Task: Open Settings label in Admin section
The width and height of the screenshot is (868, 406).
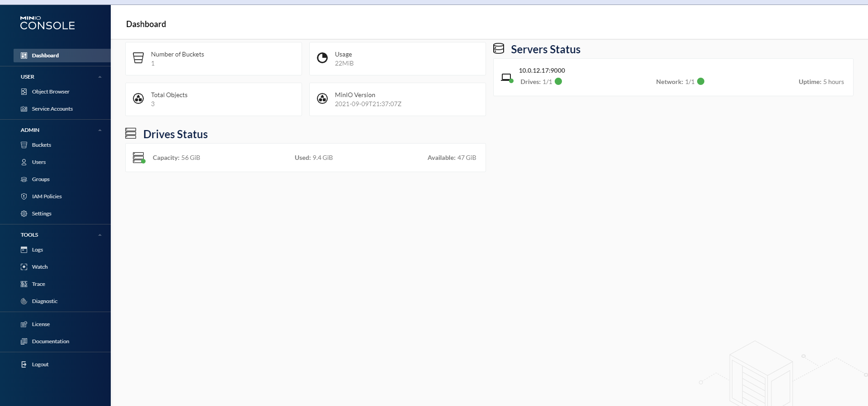Action: click(x=42, y=214)
